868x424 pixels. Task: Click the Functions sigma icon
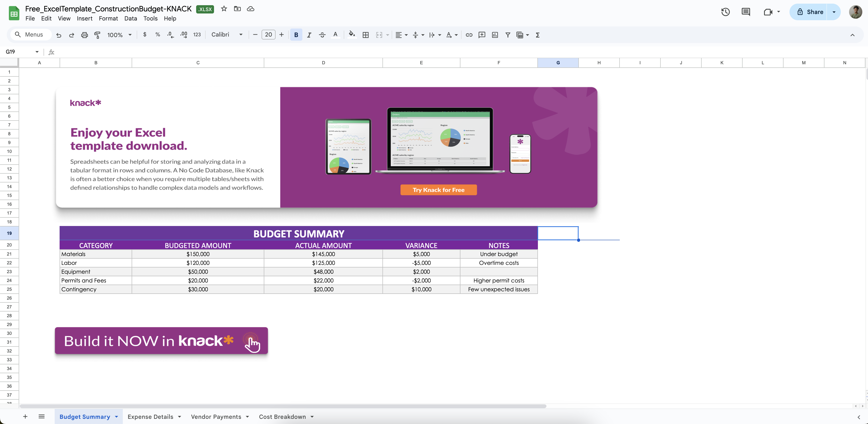[538, 35]
